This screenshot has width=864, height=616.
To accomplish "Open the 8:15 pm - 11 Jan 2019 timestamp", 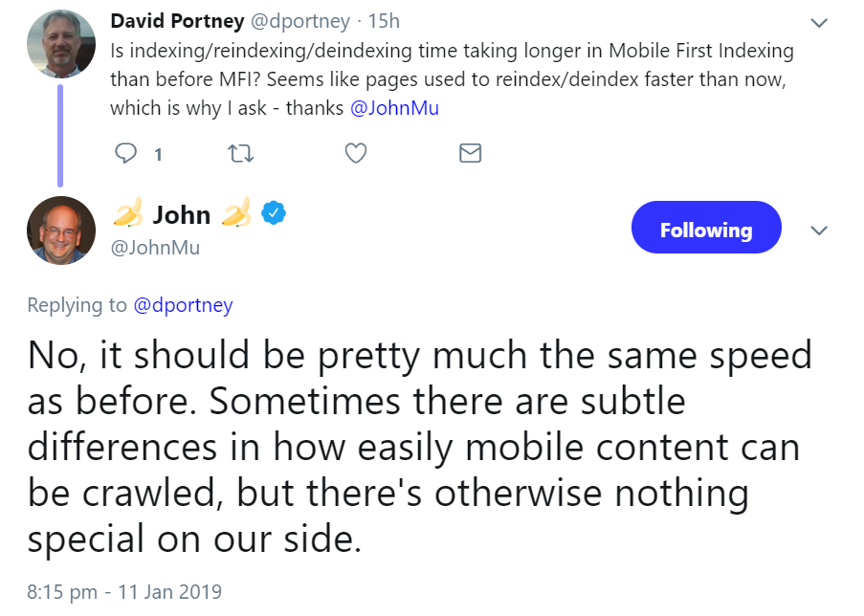I will 124,592.
